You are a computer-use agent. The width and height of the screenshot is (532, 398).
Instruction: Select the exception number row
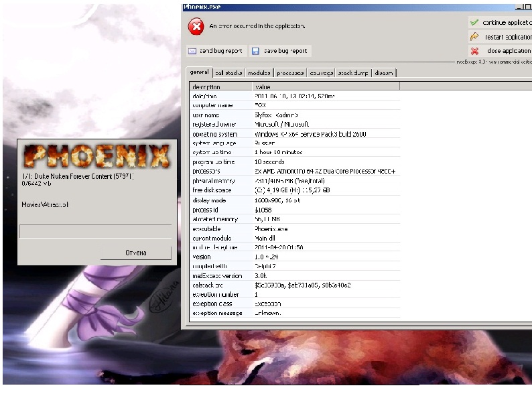(x=295, y=295)
